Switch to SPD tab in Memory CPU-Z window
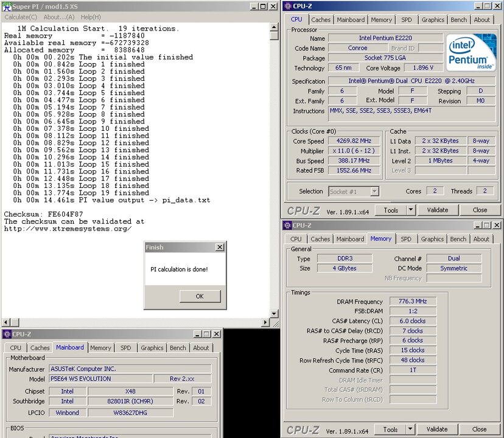 (406, 239)
